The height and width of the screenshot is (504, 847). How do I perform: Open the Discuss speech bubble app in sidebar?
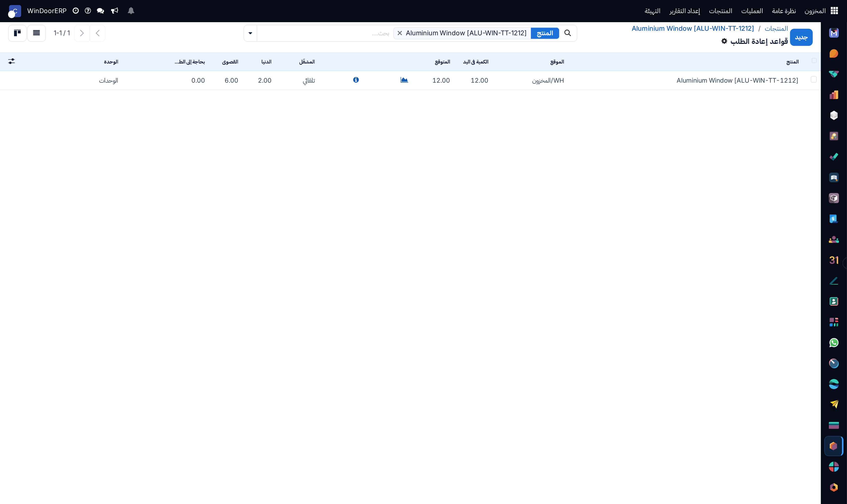(834, 54)
